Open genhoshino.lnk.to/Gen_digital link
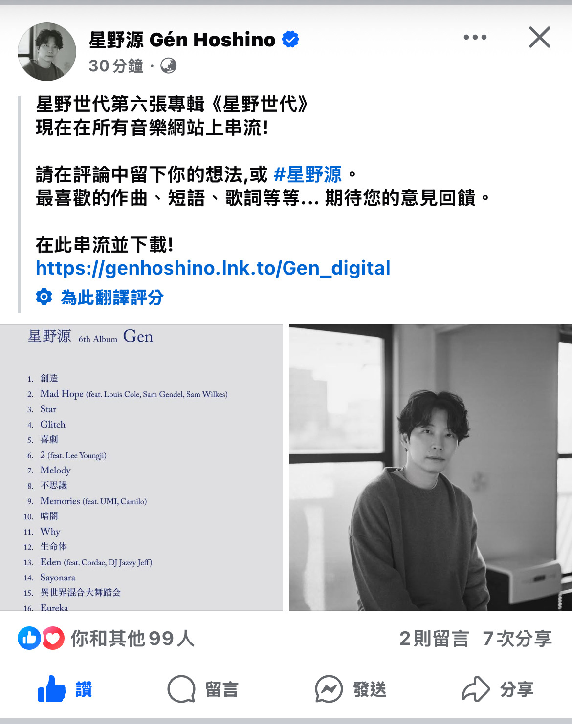Screen dimensions: 572x728 (x=213, y=268)
